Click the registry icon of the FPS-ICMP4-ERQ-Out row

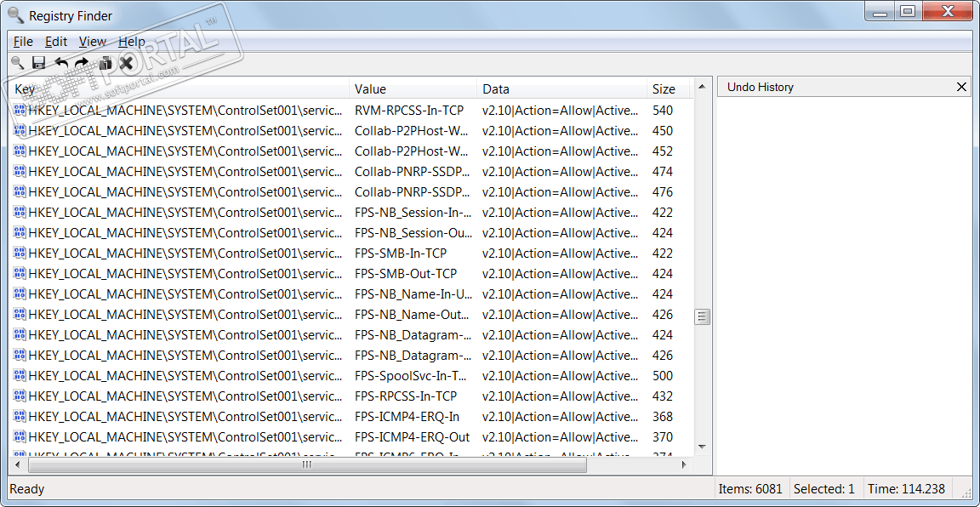20,437
